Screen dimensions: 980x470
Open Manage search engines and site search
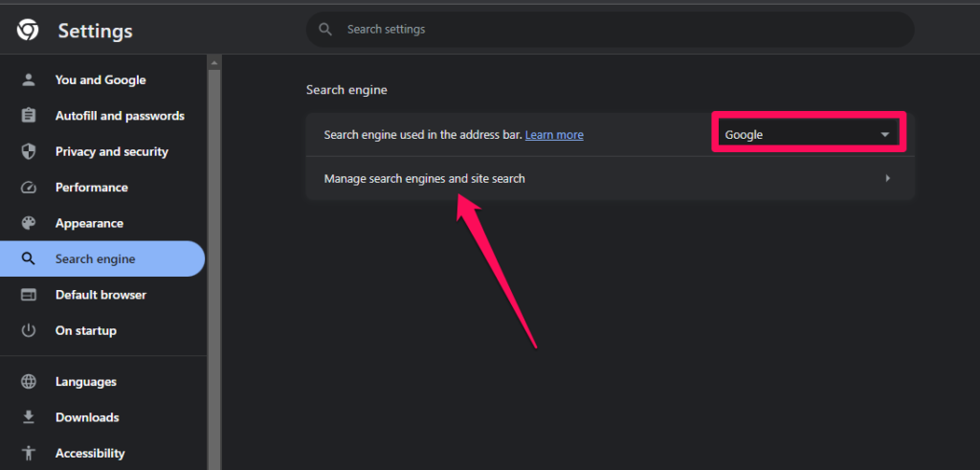[610, 179]
